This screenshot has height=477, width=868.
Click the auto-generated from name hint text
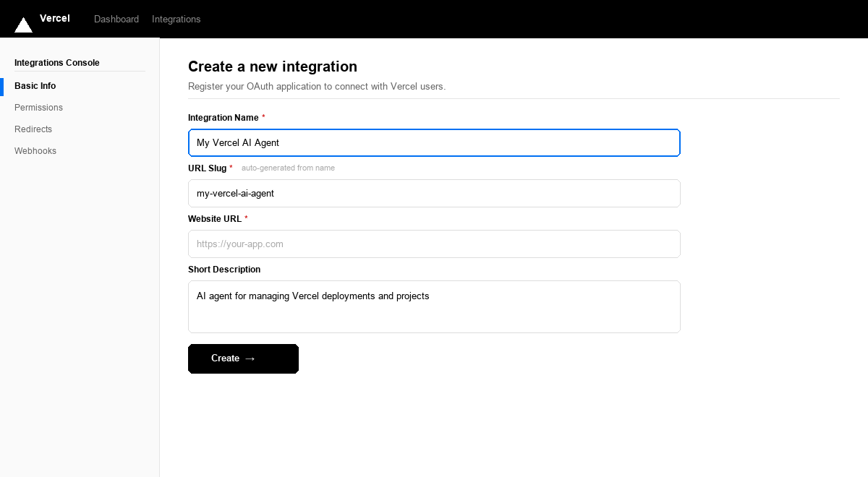coord(288,168)
